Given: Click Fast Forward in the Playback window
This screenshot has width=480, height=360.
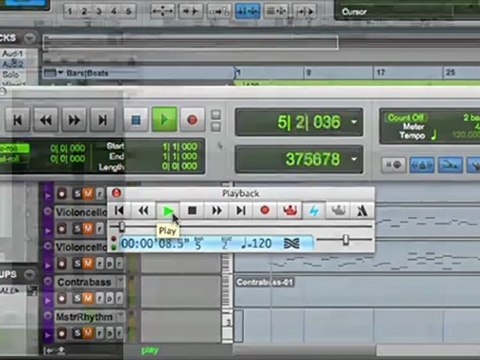Looking at the screenshot, I should point(217,210).
